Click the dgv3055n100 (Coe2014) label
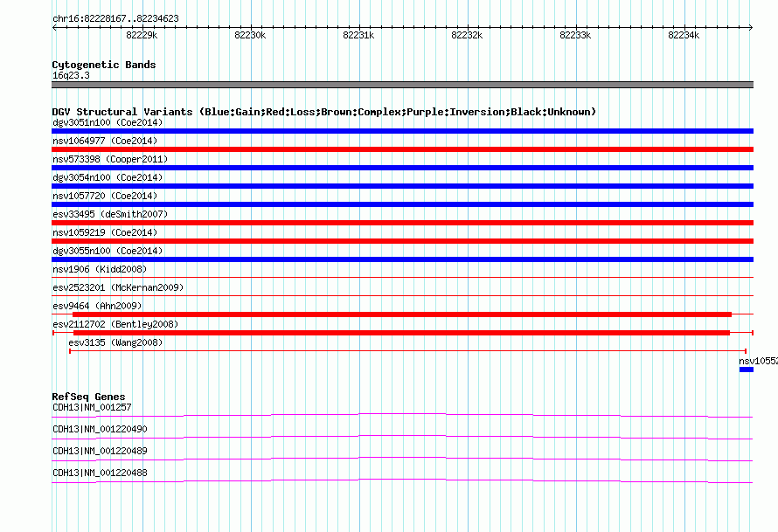Viewport: 778px width, 532px height. 108,251
